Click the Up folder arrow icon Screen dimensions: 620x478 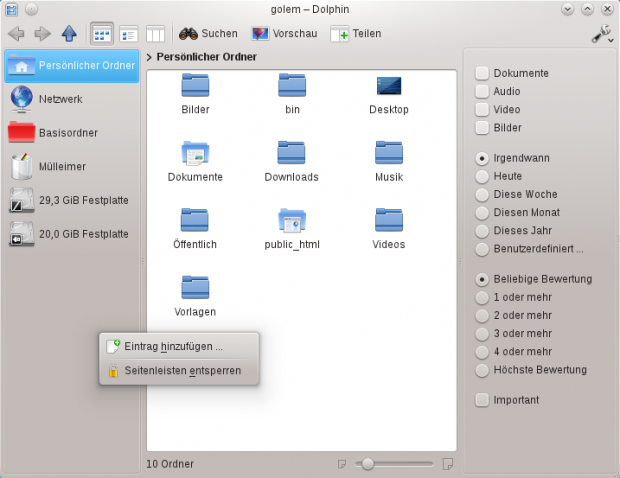pos(69,33)
